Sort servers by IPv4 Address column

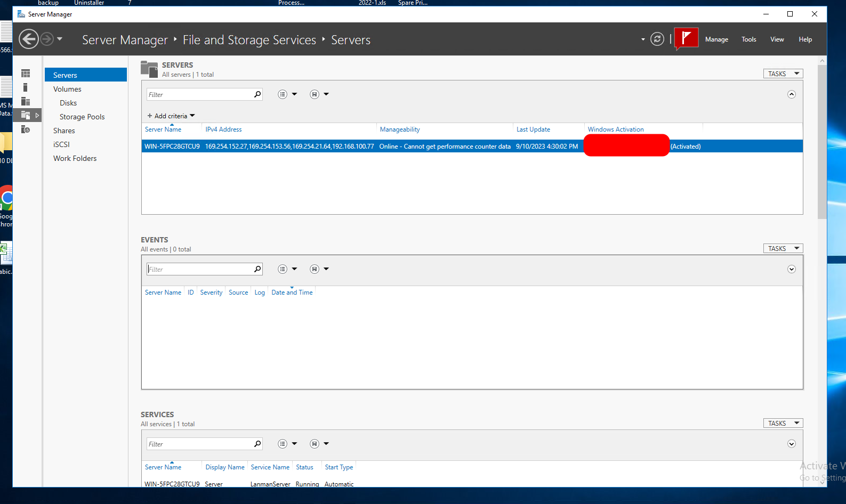pos(223,129)
